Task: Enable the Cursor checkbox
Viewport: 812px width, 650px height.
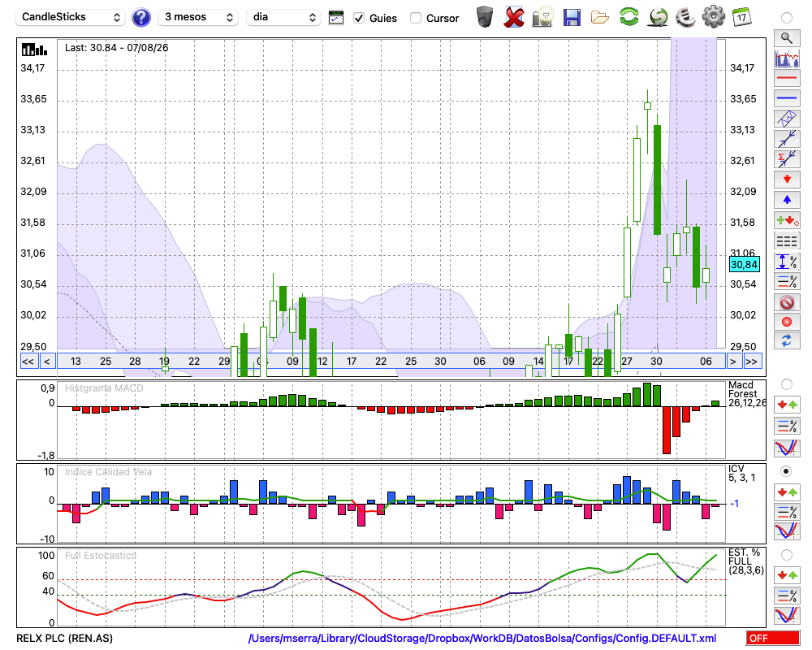Action: (415, 18)
